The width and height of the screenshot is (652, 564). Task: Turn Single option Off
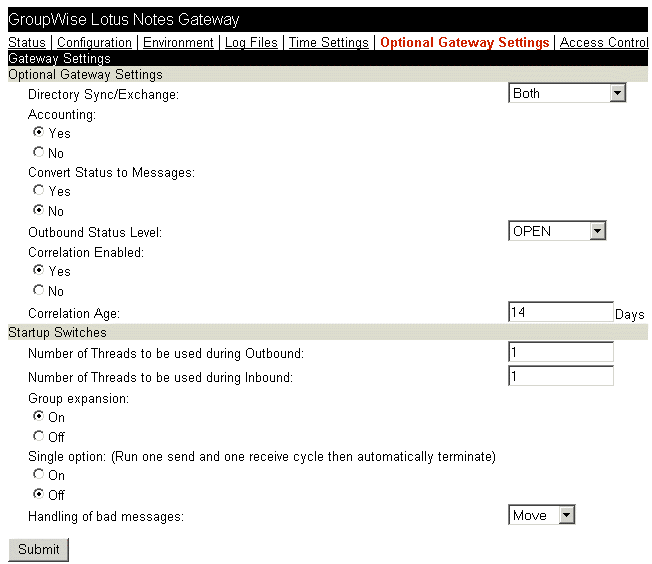[x=39, y=494]
